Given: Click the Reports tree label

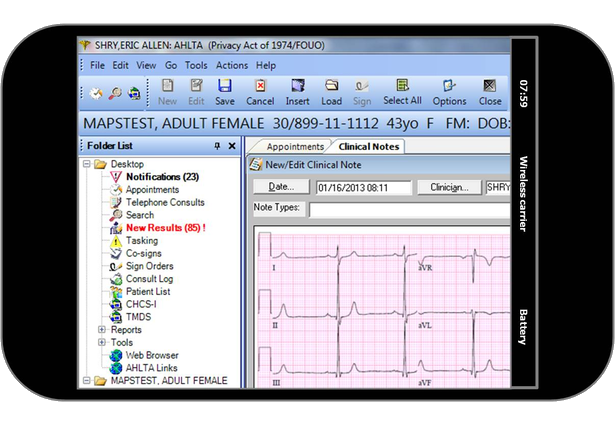Looking at the screenshot, I should click(126, 330).
